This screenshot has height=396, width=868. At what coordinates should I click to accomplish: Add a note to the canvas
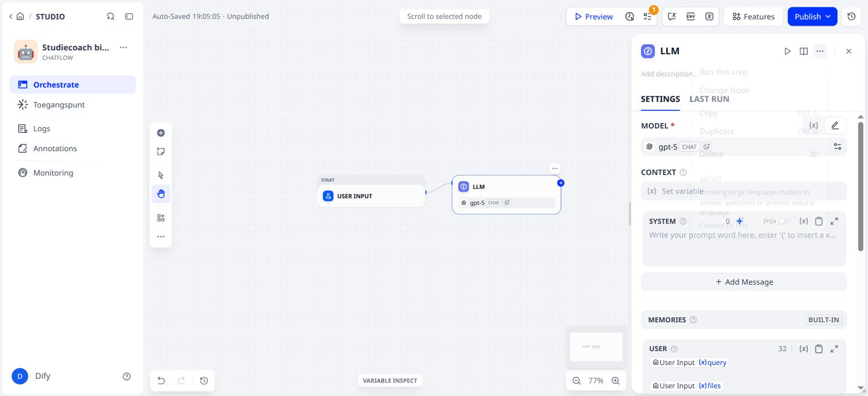(161, 152)
